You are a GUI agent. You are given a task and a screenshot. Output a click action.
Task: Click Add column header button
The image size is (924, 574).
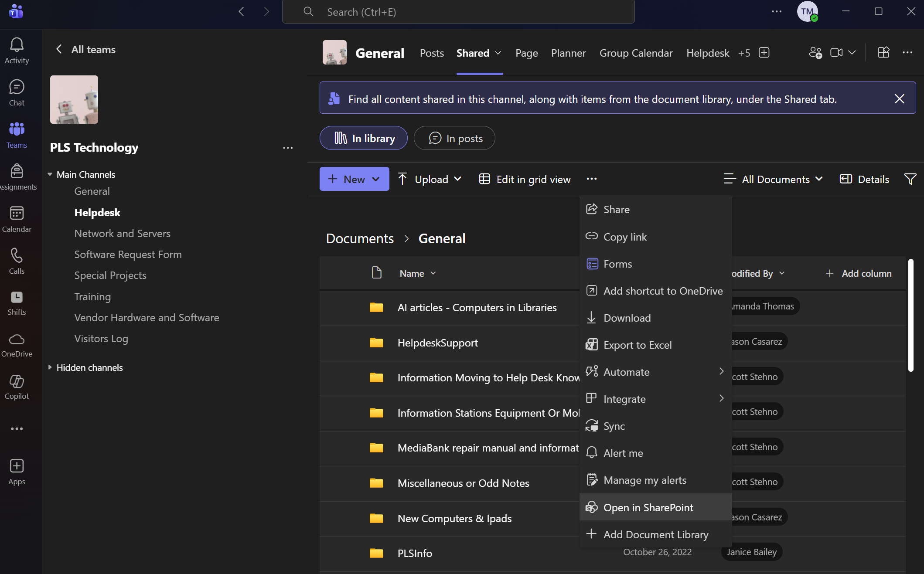coord(858,273)
